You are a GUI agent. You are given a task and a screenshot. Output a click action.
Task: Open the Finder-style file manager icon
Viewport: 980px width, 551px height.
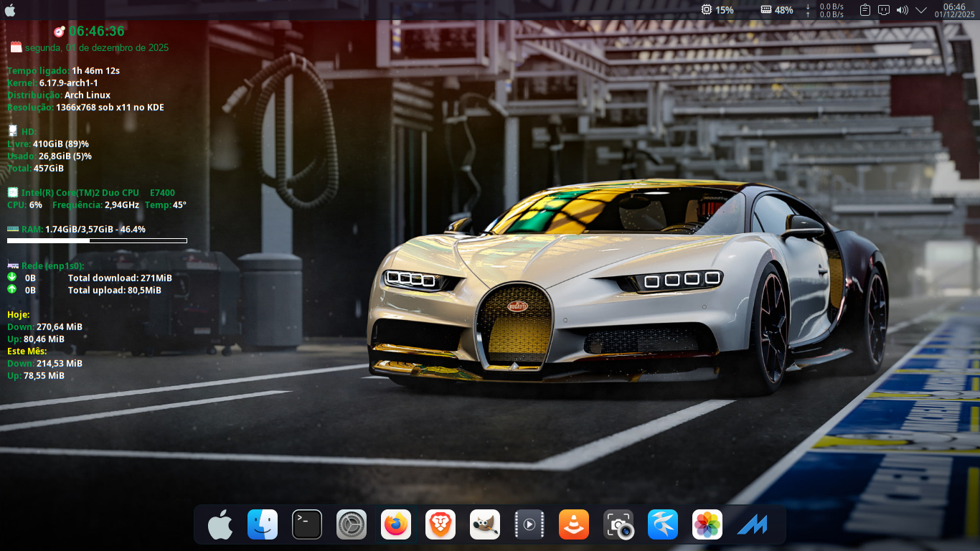pyautogui.click(x=263, y=524)
